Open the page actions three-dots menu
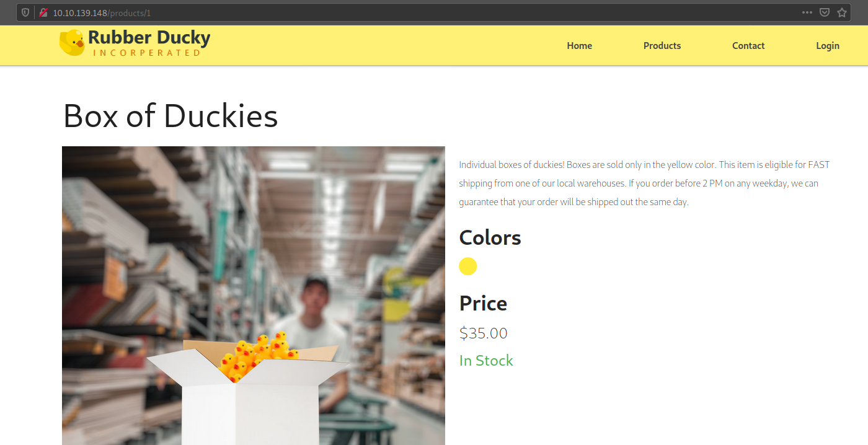The image size is (868, 445). 807,12
